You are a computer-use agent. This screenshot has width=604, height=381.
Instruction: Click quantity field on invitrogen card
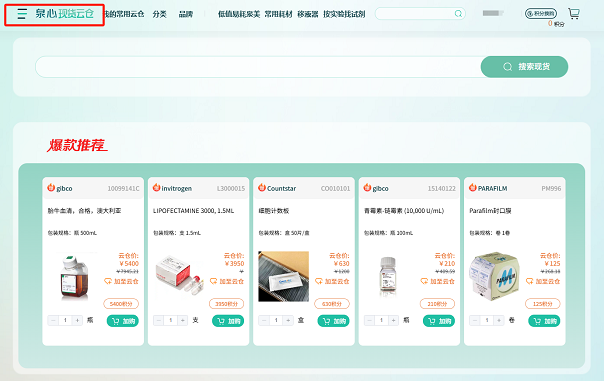tap(171, 320)
